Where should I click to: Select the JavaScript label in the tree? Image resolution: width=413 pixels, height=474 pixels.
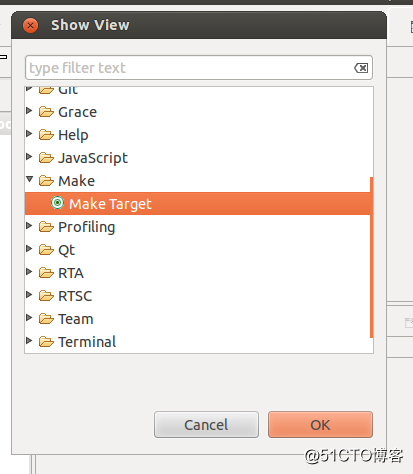(93, 158)
